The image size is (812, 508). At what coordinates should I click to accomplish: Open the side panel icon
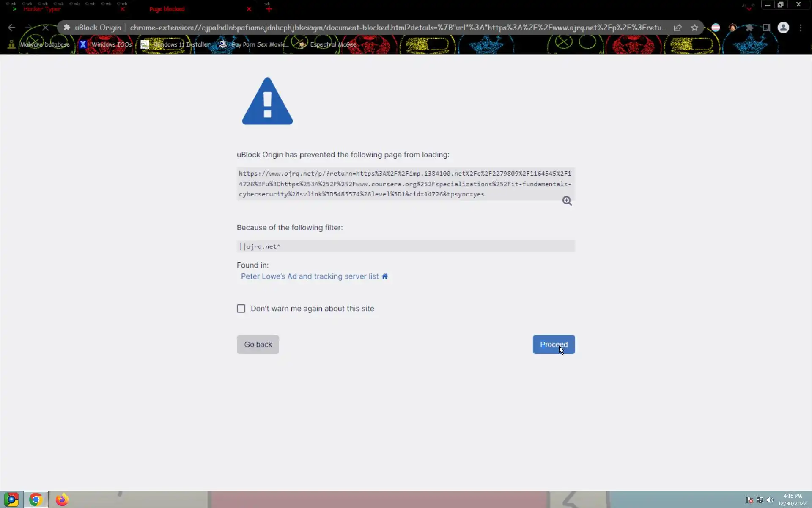[766, 28]
